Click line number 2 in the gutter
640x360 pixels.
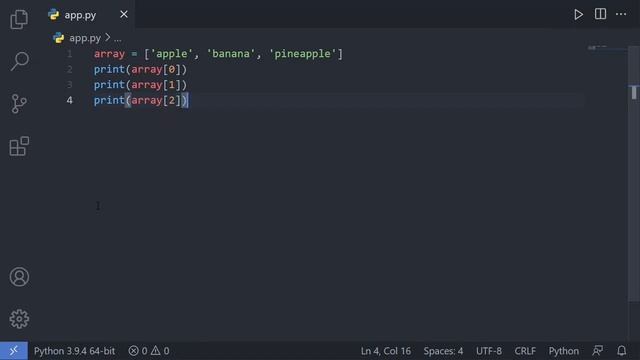click(x=70, y=69)
